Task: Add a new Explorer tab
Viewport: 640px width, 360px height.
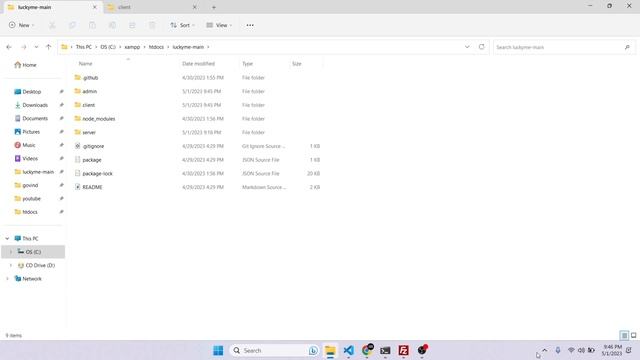Action: [x=213, y=7]
